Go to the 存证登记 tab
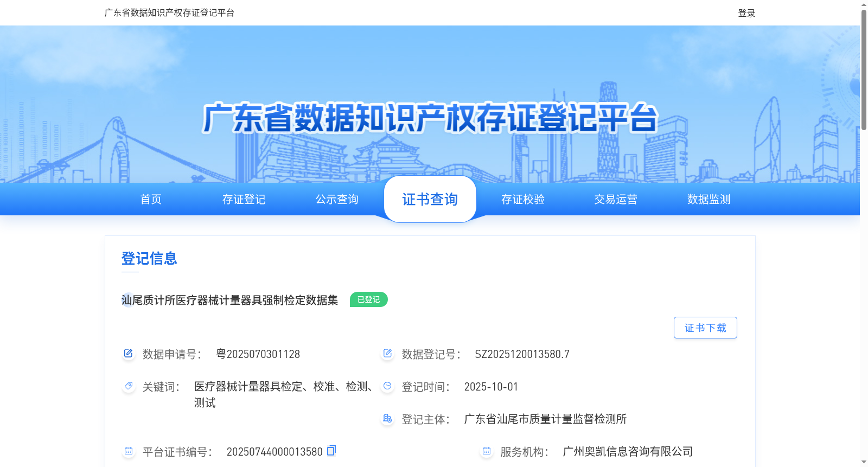 pyautogui.click(x=244, y=199)
